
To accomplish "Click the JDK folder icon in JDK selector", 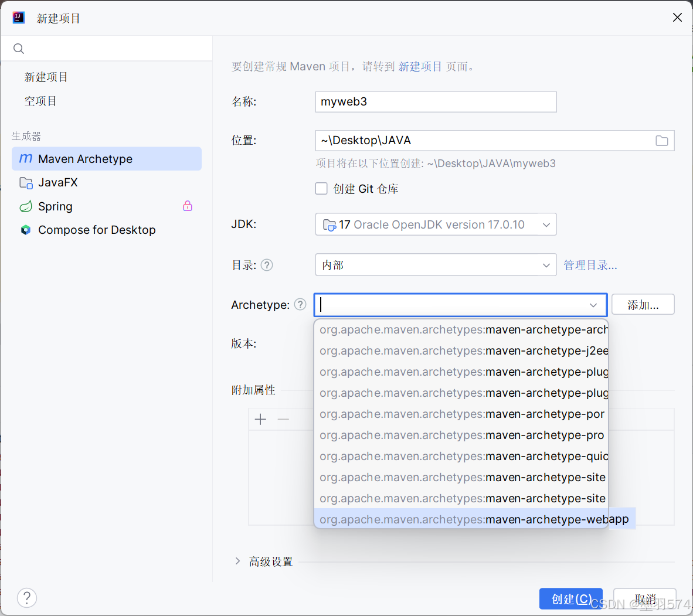I will click(x=329, y=225).
